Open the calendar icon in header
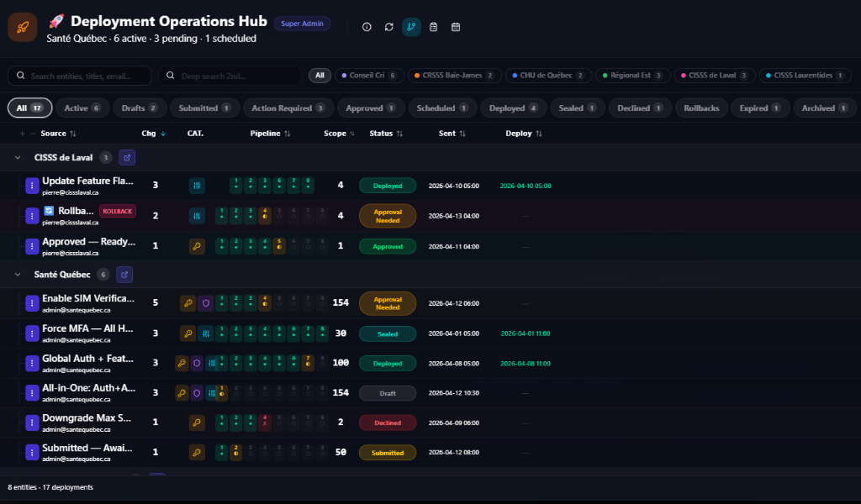 [456, 27]
